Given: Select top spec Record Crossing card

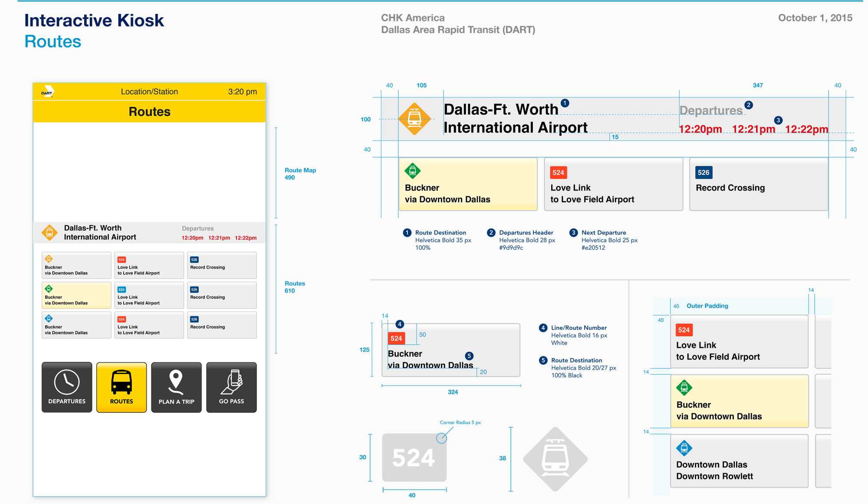Looking at the screenshot, I should click(759, 184).
